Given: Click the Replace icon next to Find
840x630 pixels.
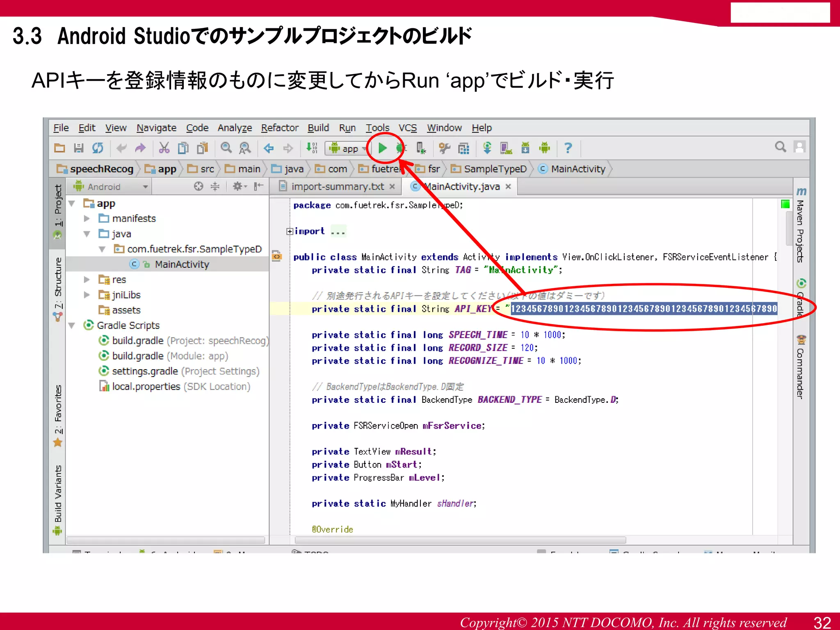Looking at the screenshot, I should [245, 148].
